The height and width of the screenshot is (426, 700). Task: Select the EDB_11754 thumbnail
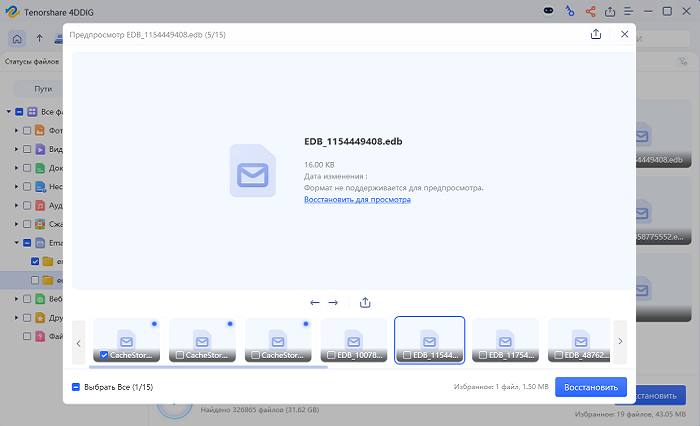[x=505, y=340]
